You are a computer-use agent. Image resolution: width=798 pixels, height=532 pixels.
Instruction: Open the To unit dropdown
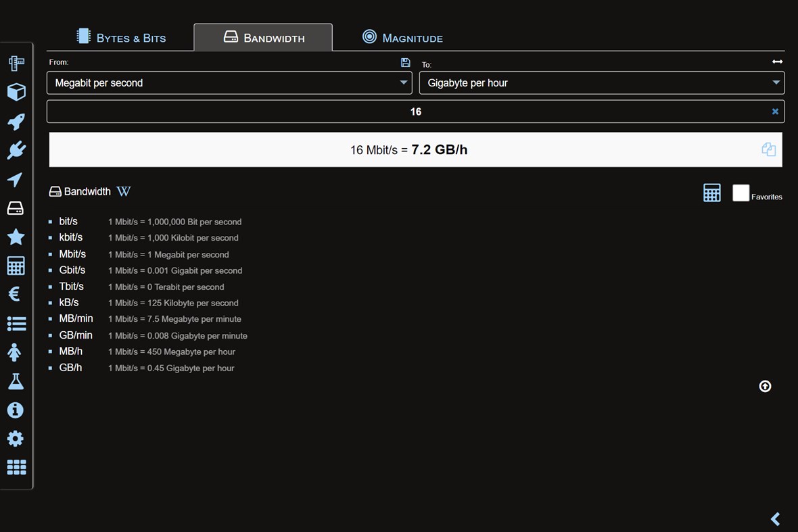602,83
